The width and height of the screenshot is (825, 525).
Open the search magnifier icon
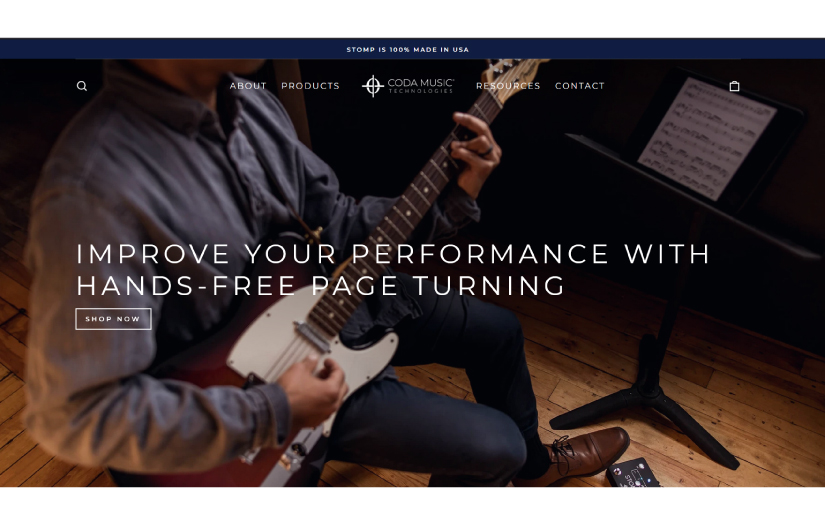[82, 86]
